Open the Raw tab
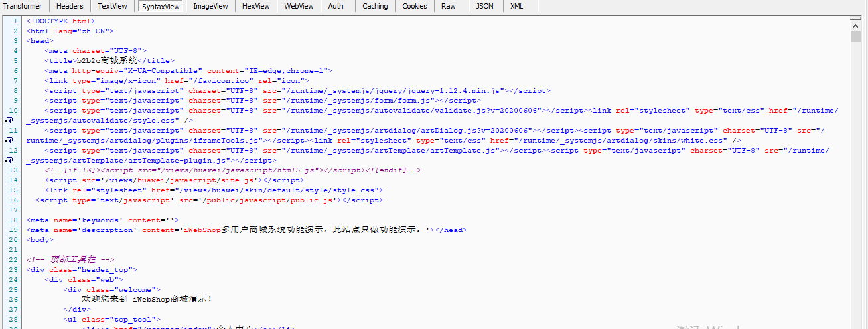This screenshot has width=868, height=329. tap(449, 6)
